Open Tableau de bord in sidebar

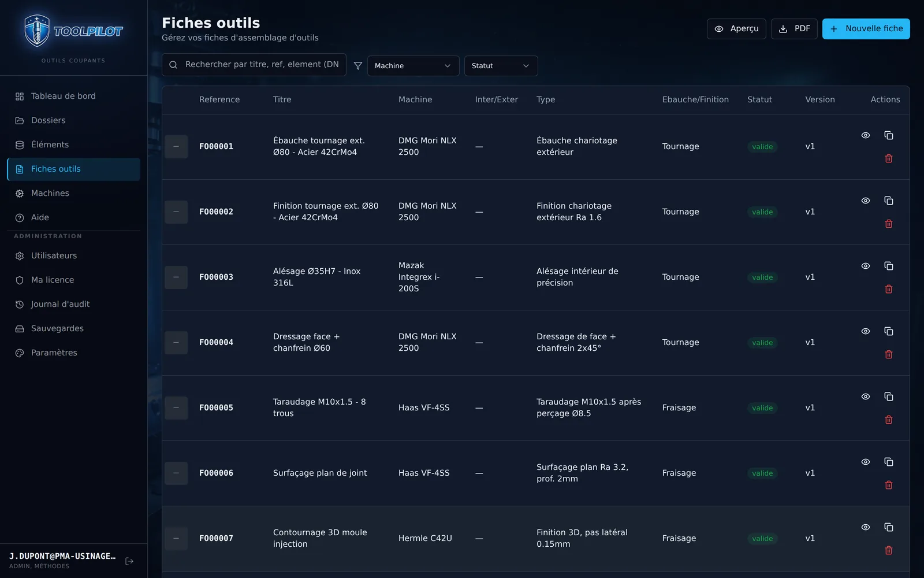coord(73,97)
